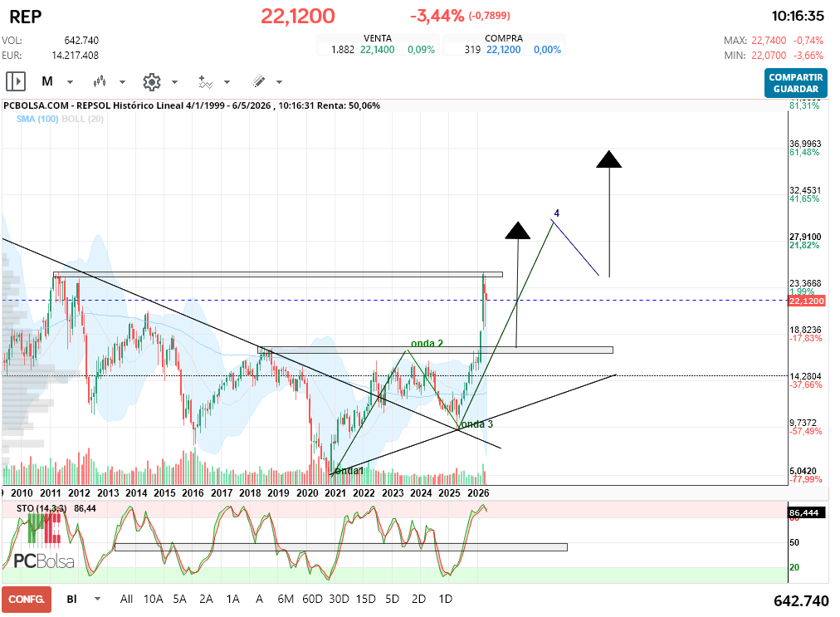Click the COMPARTIR GUARDAR button
840x617 pixels.
(795, 83)
